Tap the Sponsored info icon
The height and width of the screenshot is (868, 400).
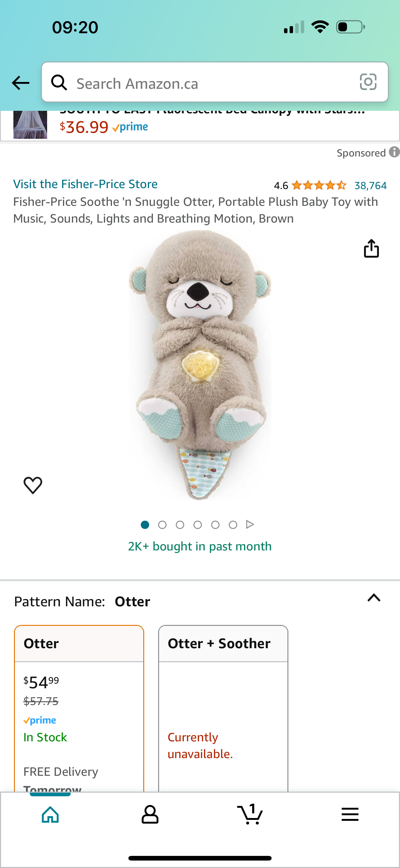point(394,152)
